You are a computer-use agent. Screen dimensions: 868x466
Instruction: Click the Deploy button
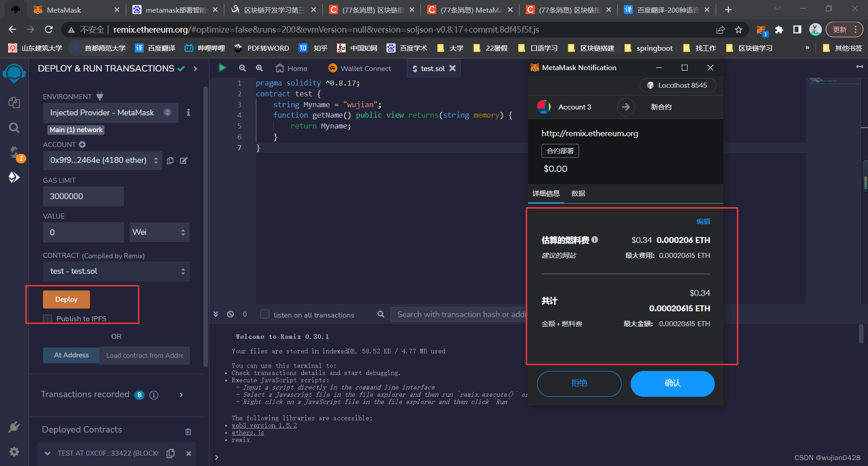[x=66, y=299]
